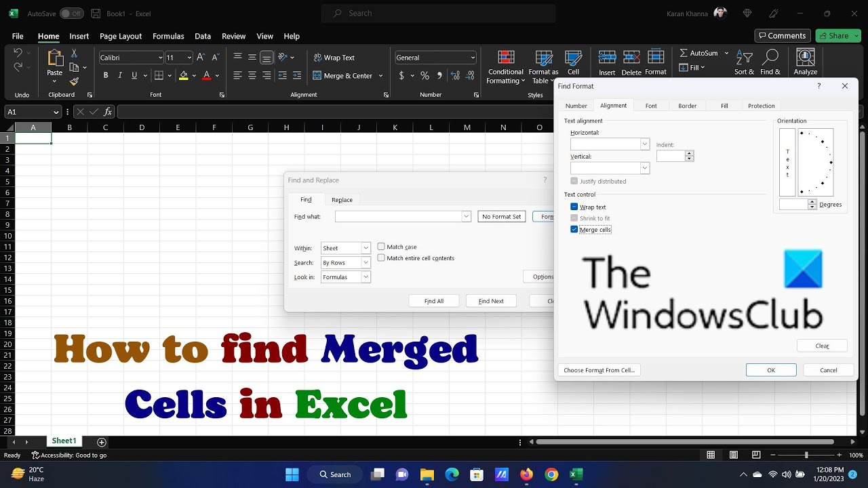Click the Wrap Text ribbon button
Viewport: 868px width, 488px height.
click(x=334, y=58)
